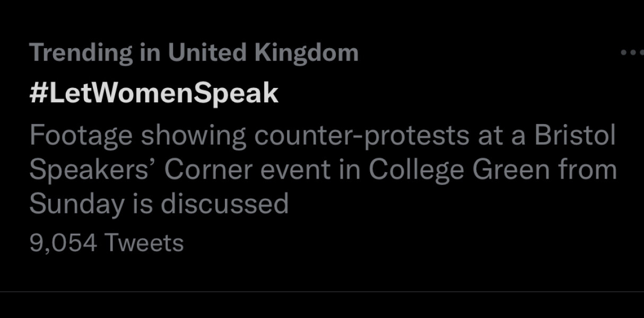
Task: Click the word 'Bristol' in the description
Action: pos(575,136)
